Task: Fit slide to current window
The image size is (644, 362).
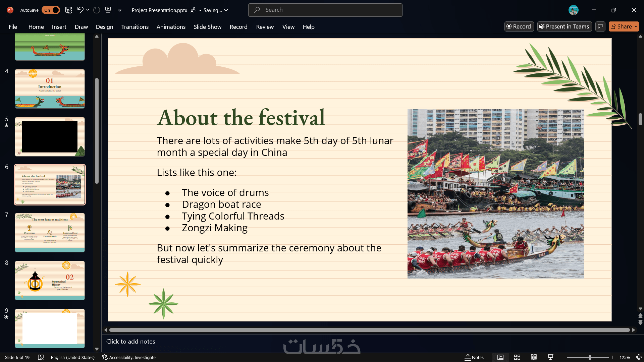Action: coord(639,357)
